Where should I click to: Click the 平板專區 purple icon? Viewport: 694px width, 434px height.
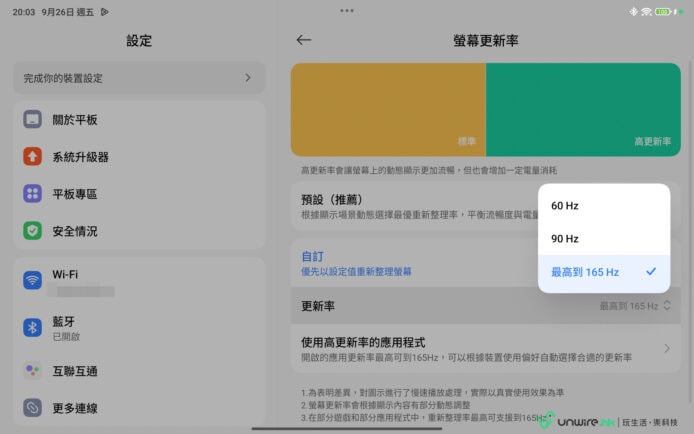pos(33,194)
